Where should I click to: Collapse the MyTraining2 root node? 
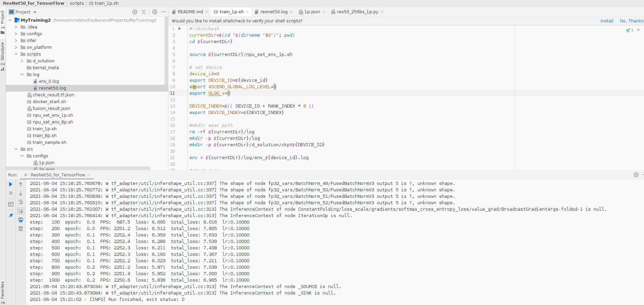(10, 20)
